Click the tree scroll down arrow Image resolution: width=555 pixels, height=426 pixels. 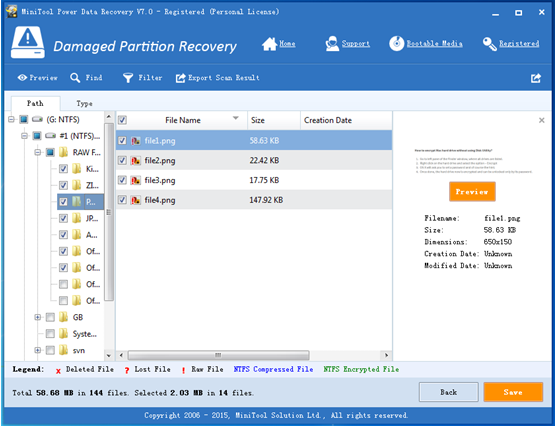tap(109, 355)
